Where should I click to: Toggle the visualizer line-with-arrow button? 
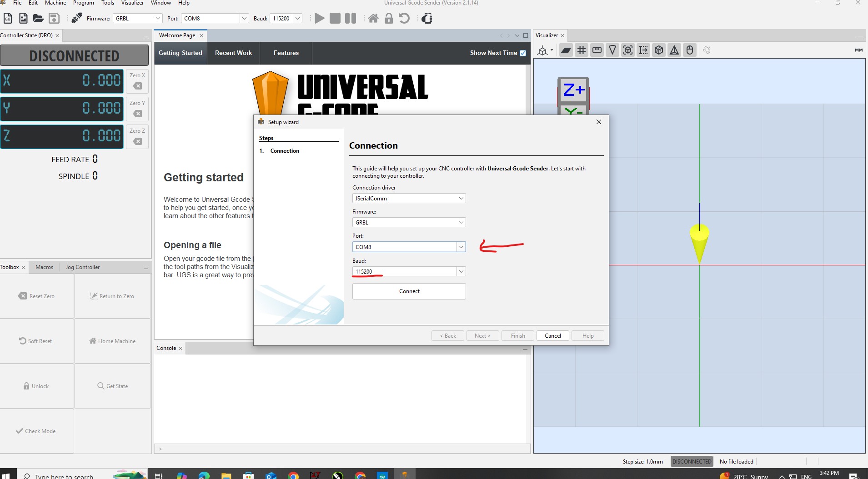tap(643, 50)
